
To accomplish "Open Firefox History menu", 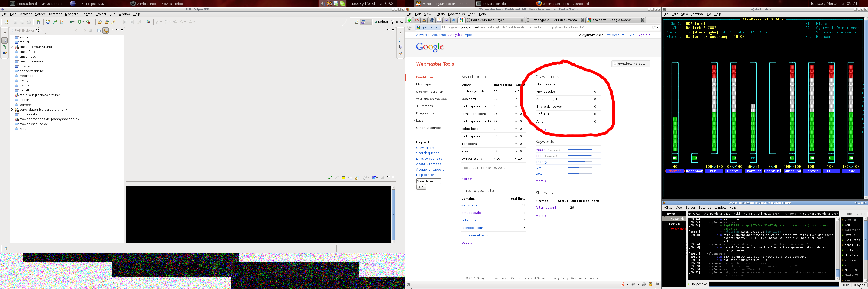I will click(x=439, y=14).
